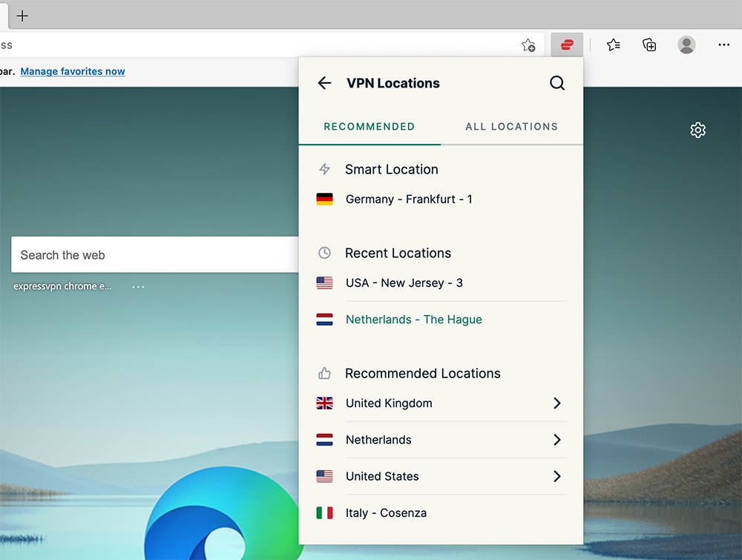Open Edge Settings and more menu
This screenshot has height=560, width=742.
pos(723,45)
